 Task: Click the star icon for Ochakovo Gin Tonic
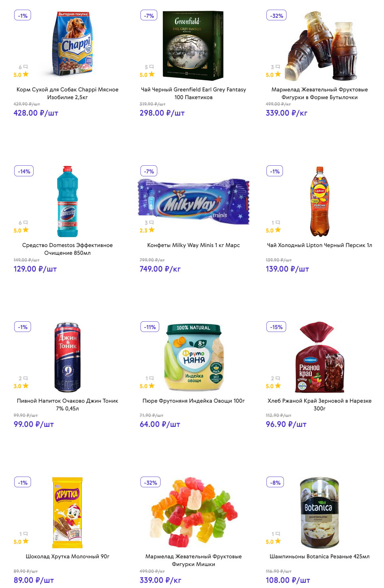tap(26, 386)
